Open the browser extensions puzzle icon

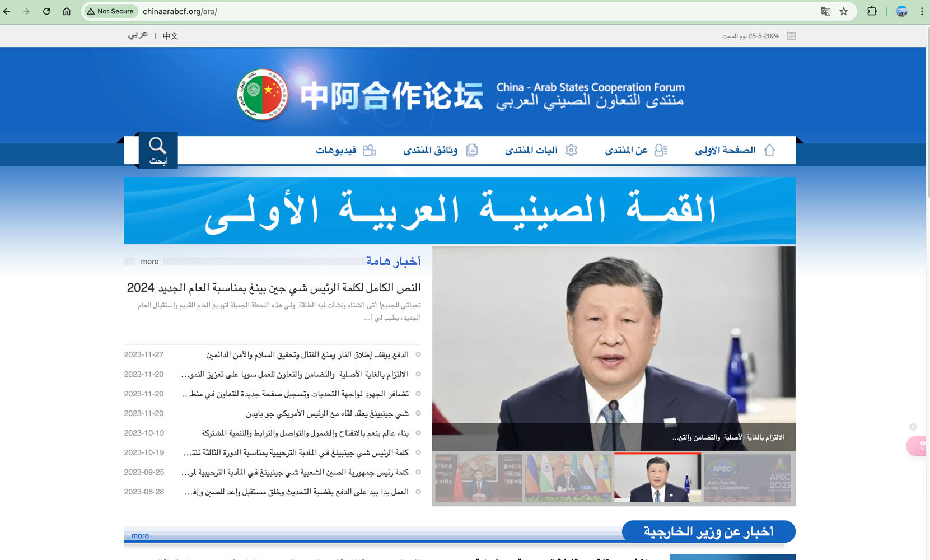click(x=872, y=11)
